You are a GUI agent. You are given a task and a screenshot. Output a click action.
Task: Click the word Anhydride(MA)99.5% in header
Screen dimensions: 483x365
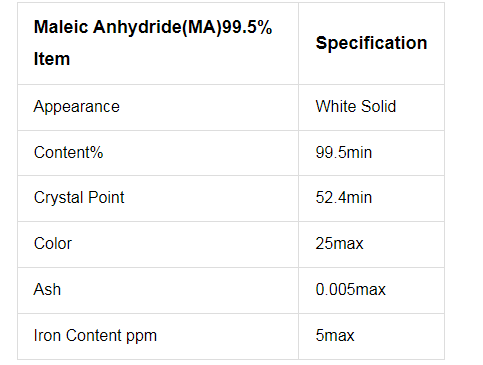tap(182, 27)
